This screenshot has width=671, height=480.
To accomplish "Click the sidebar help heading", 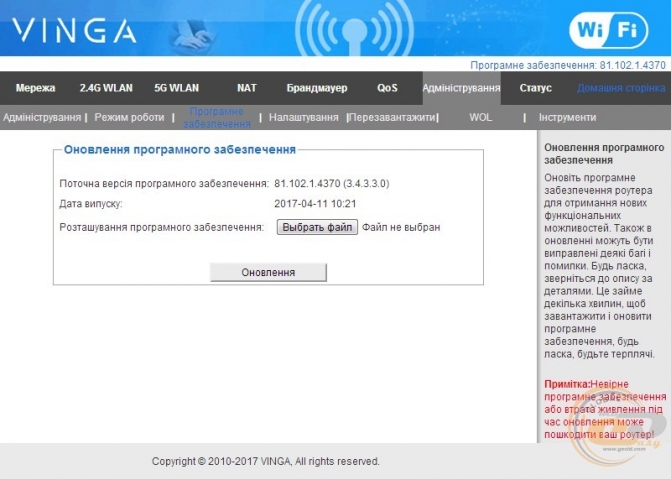I will coord(604,154).
